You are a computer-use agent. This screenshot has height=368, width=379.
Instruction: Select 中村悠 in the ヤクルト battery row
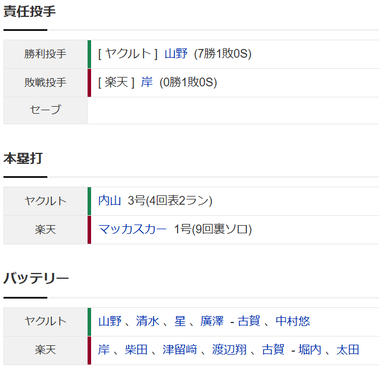point(293,321)
